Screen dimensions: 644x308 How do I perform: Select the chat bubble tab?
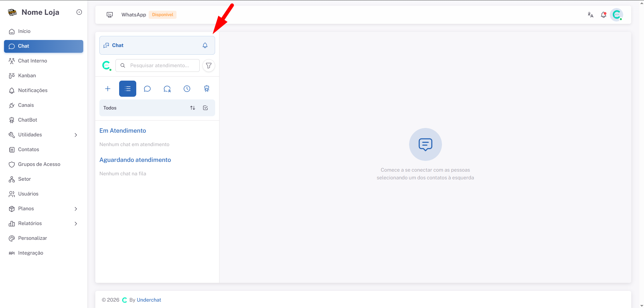[147, 89]
